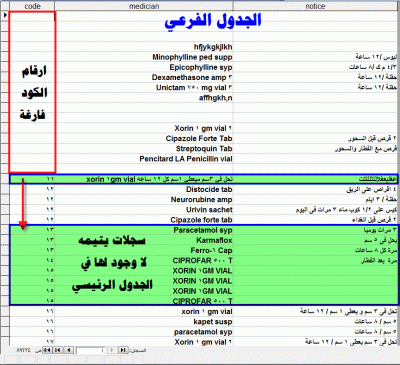Click row selector of kapet susp row

(x=4, y=322)
